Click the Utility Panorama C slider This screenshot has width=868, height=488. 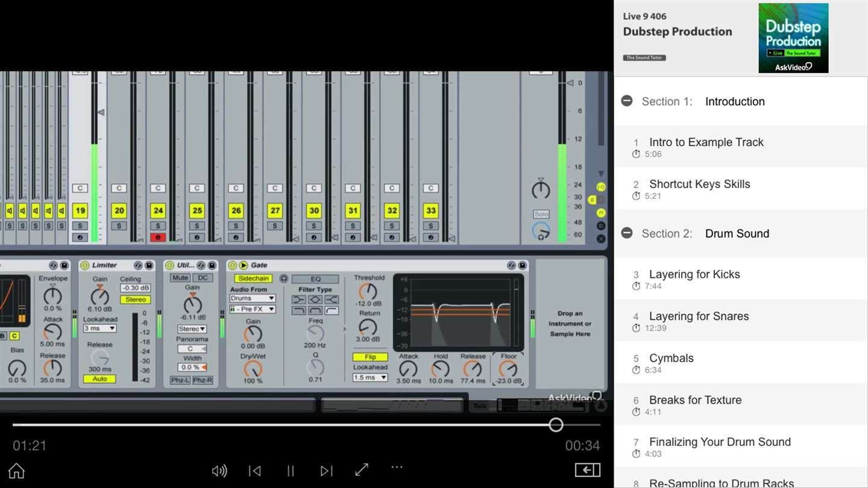tap(192, 349)
